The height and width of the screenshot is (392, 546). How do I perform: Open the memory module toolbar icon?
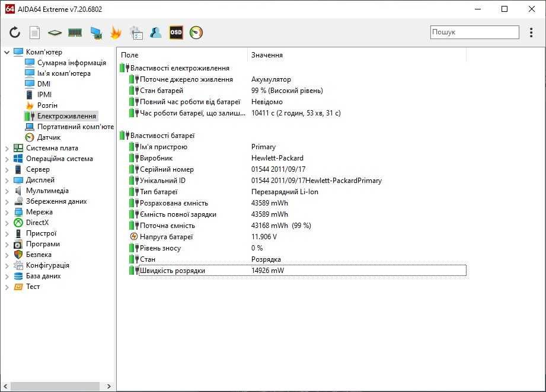75,33
